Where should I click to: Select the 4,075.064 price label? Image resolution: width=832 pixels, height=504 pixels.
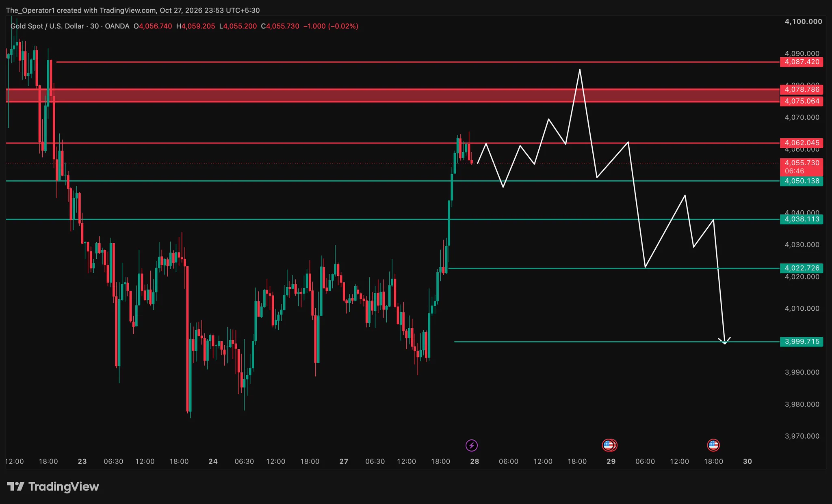802,101
